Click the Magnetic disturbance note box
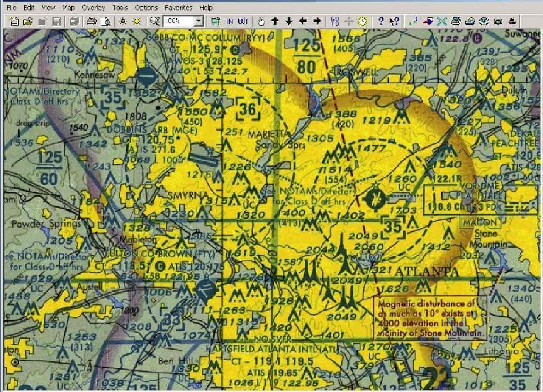The height and width of the screenshot is (392, 543). (431, 319)
